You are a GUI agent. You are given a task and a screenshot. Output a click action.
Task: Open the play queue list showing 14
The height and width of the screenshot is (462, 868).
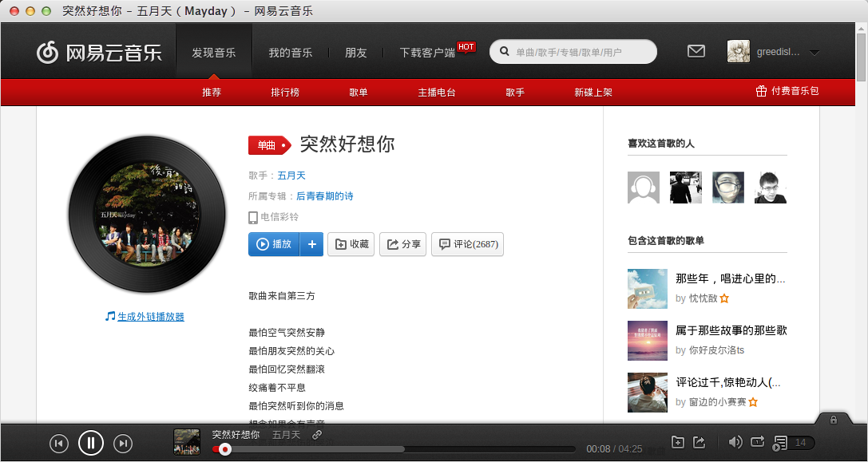pos(793,443)
